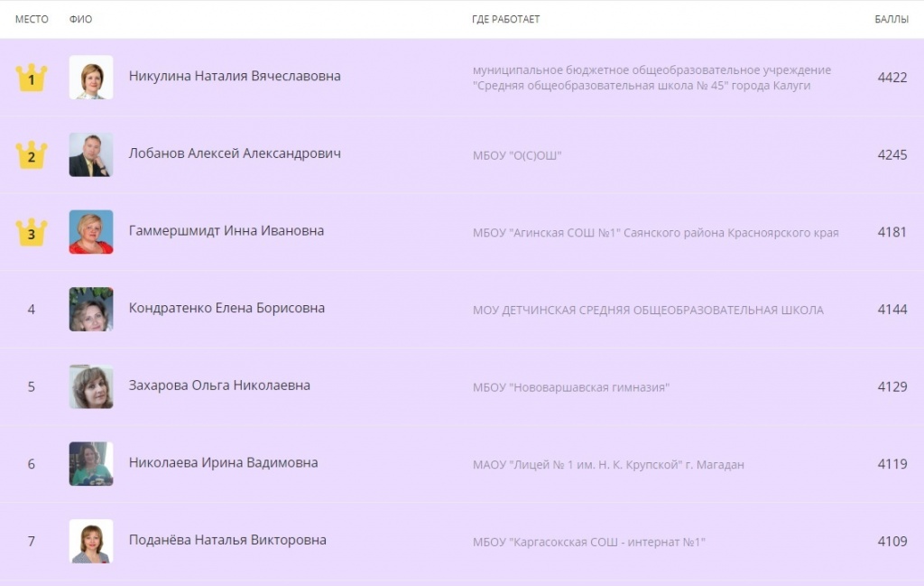The width and height of the screenshot is (924, 586).
Task: Click the crown icon numbered 2
Action: tap(32, 155)
